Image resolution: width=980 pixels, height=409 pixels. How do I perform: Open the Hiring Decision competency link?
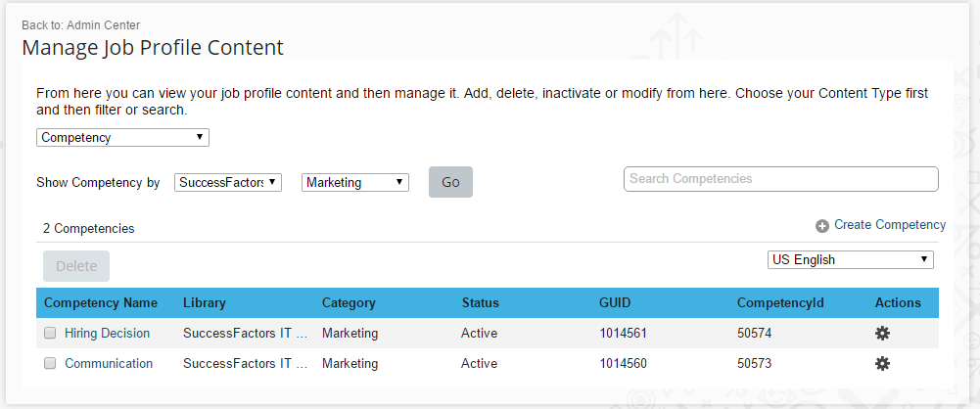pyautogui.click(x=108, y=334)
